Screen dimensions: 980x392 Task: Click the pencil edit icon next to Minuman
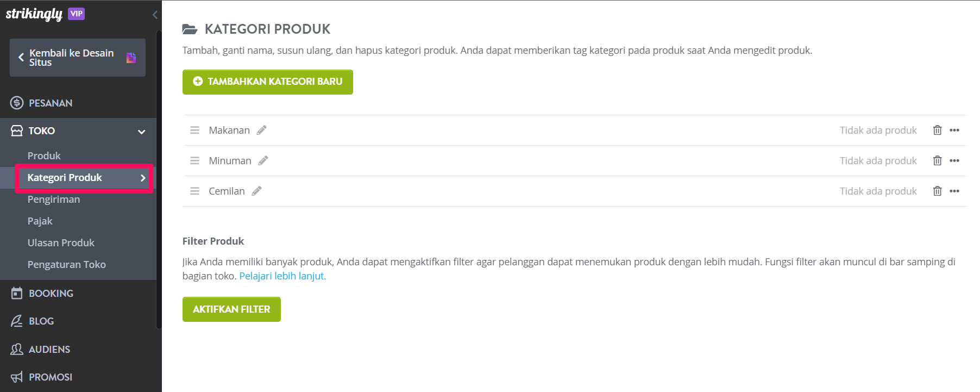263,160
